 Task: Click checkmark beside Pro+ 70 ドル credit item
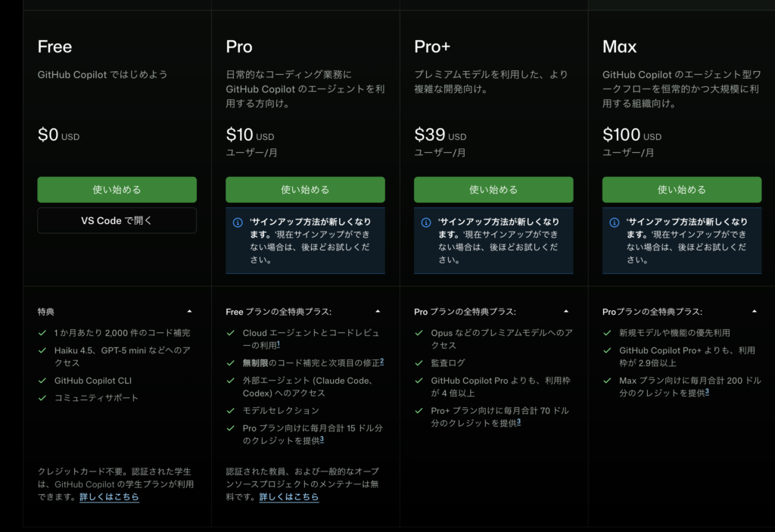pyautogui.click(x=419, y=411)
